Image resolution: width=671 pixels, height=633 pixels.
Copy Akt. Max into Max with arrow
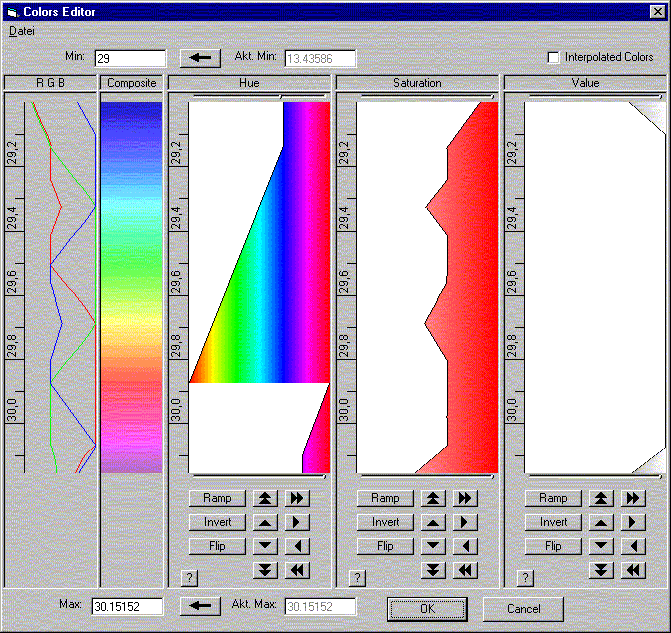tap(200, 606)
